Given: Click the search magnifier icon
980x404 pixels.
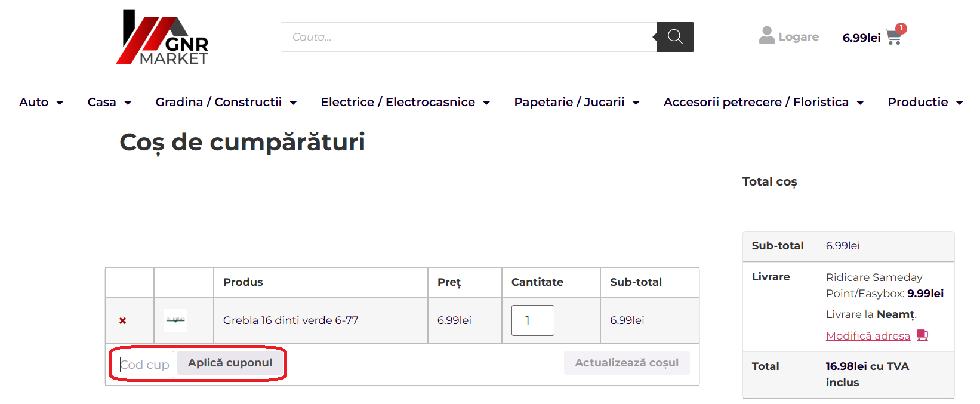Looking at the screenshot, I should tap(675, 37).
